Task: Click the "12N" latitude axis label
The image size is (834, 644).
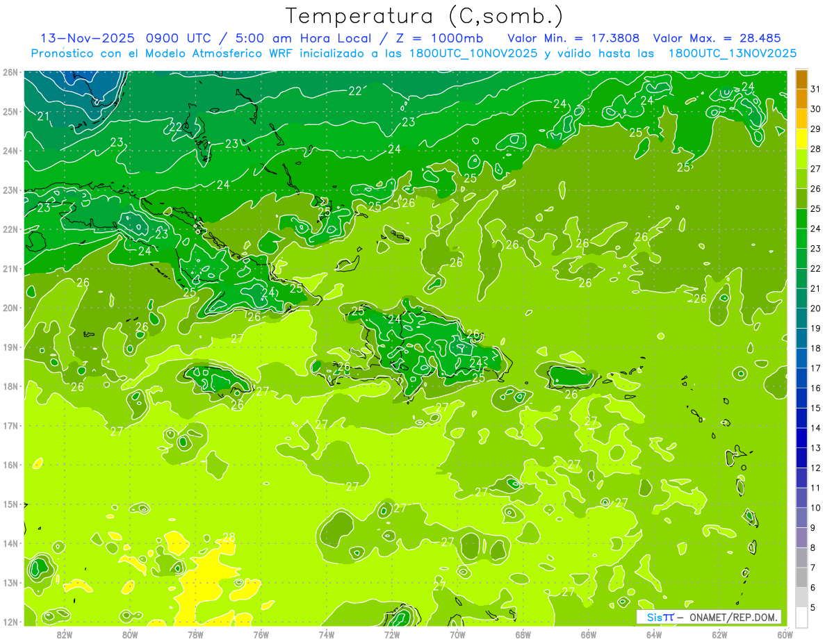Action: 10,622
